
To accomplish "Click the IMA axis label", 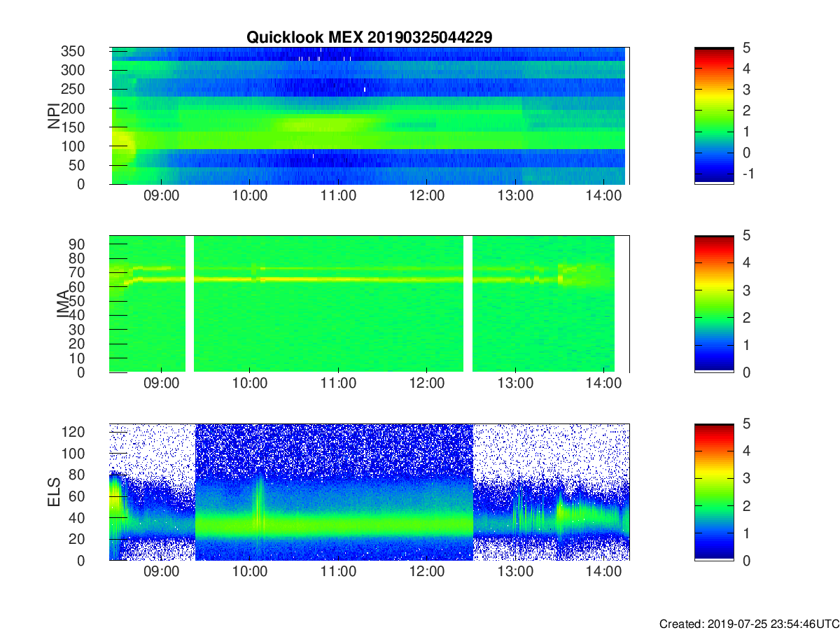I will point(62,304).
